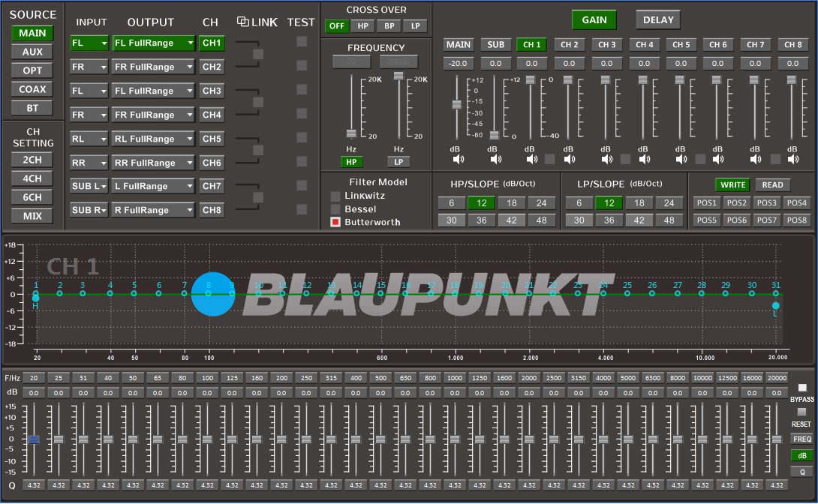The width and height of the screenshot is (818, 504).
Task: Select the AUX source button
Action: [x=32, y=52]
